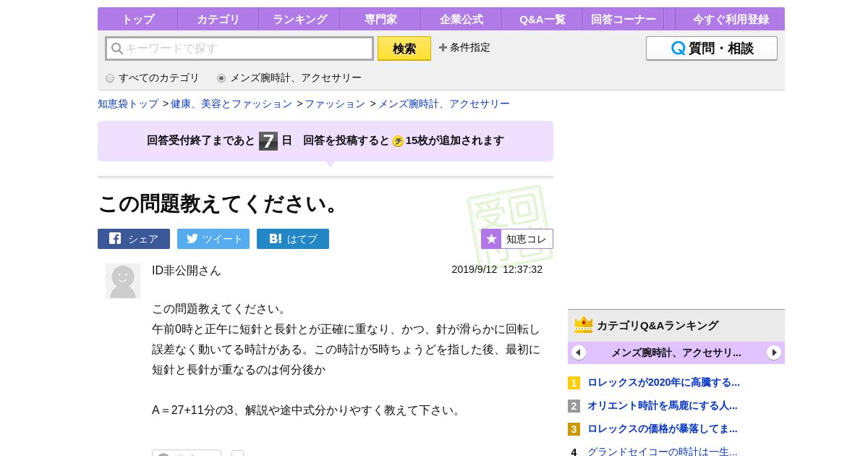
Task: Click the star icon for 知恵コレ
Action: coord(492,239)
